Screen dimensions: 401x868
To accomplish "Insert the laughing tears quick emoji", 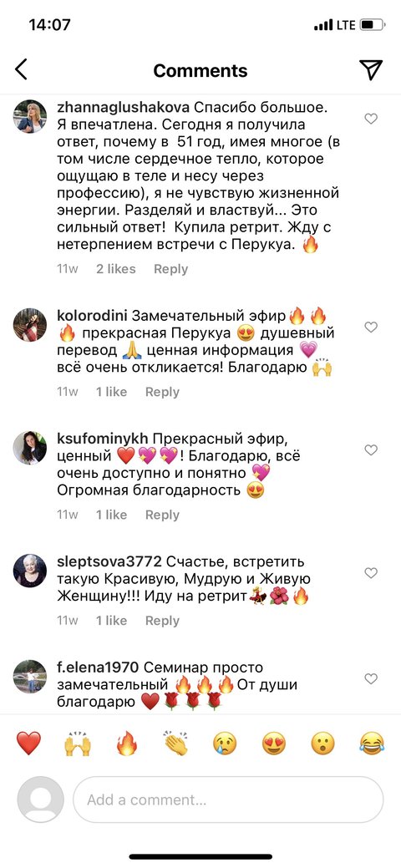I will click(373, 744).
